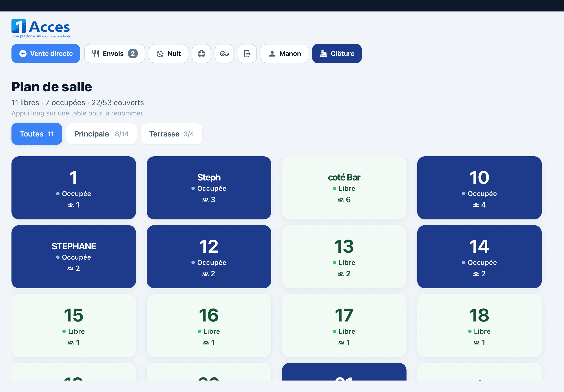
Task: Click the "11 libres · 7 occupées · 22/53 couverts" summary
Action: pos(78,102)
